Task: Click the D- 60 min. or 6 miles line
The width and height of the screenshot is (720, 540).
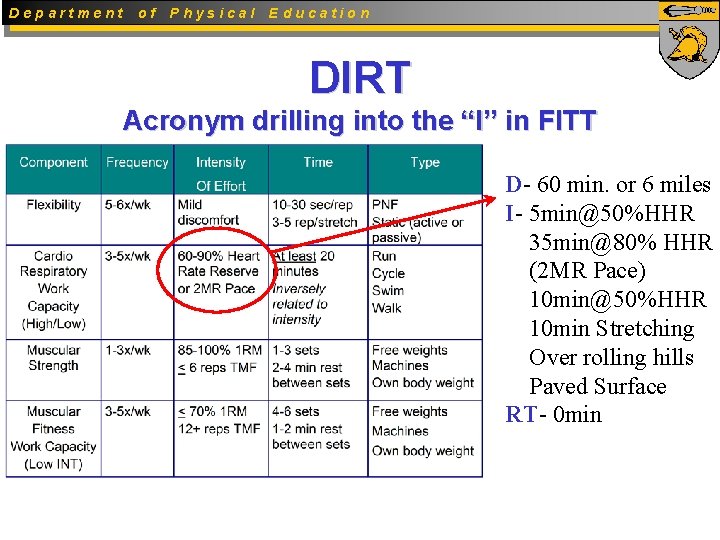Action: [x=608, y=184]
